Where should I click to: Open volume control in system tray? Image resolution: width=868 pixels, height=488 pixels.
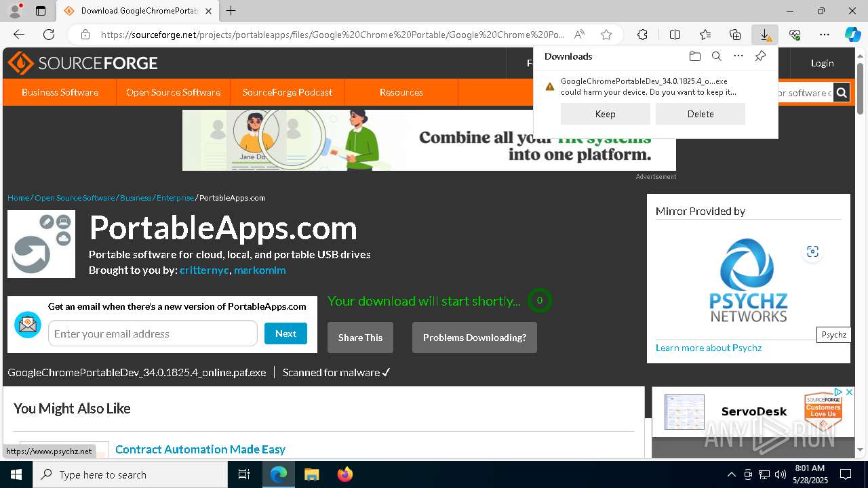pos(780,474)
